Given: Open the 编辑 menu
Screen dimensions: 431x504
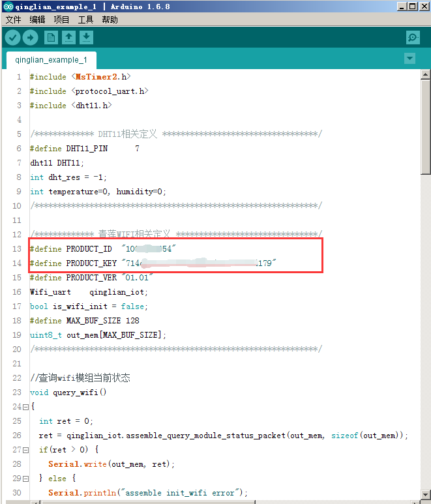Looking at the screenshot, I should point(37,20).
